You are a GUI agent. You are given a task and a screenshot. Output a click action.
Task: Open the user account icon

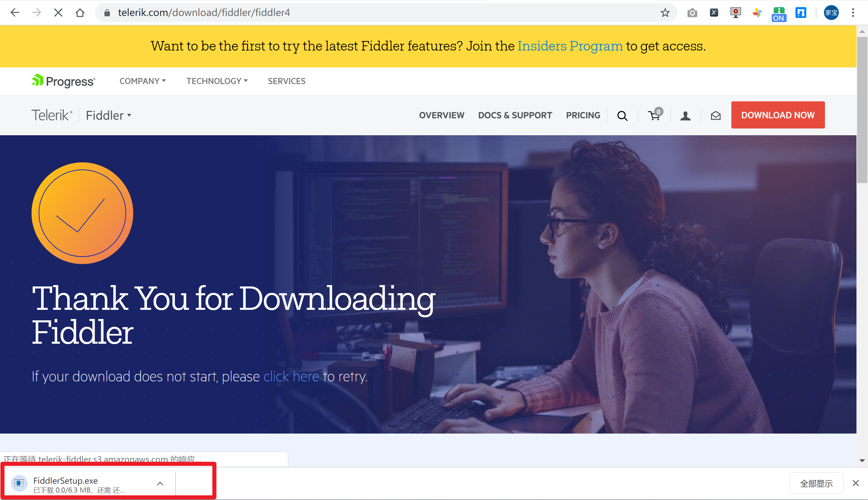click(685, 116)
